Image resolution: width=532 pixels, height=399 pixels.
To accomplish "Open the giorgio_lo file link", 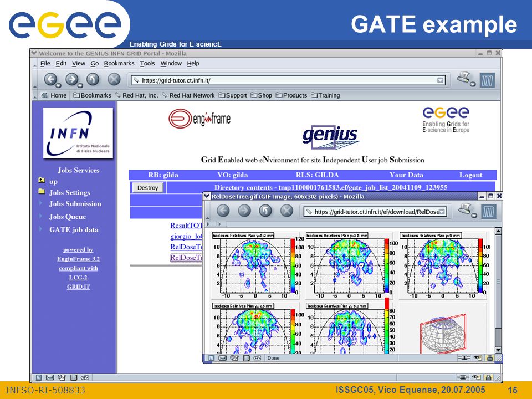I will (x=186, y=236).
